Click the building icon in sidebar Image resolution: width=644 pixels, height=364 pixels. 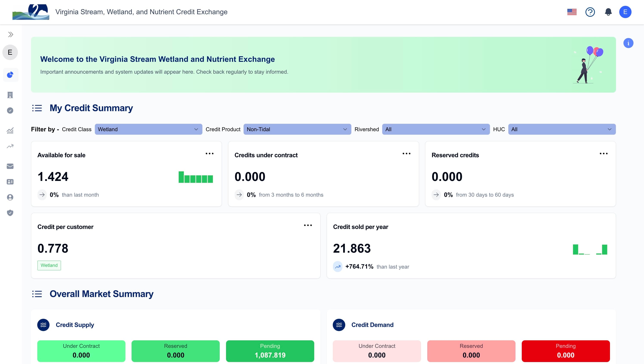[x=10, y=95]
